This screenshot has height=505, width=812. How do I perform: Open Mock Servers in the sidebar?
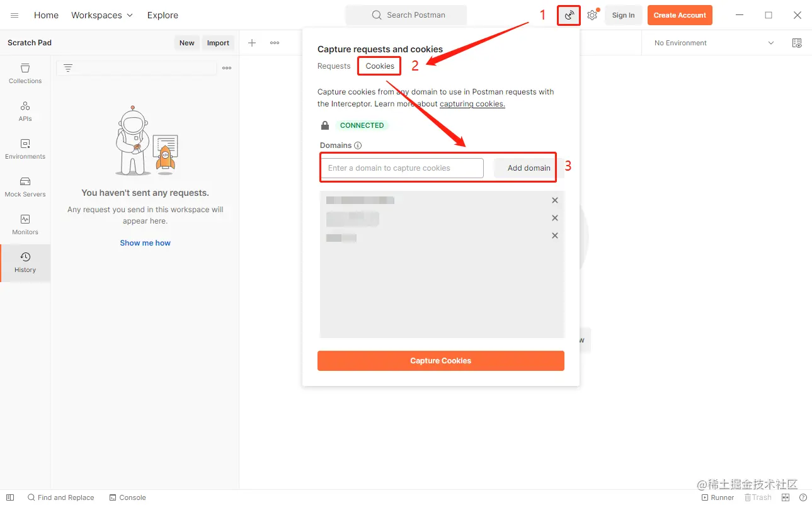(25, 186)
